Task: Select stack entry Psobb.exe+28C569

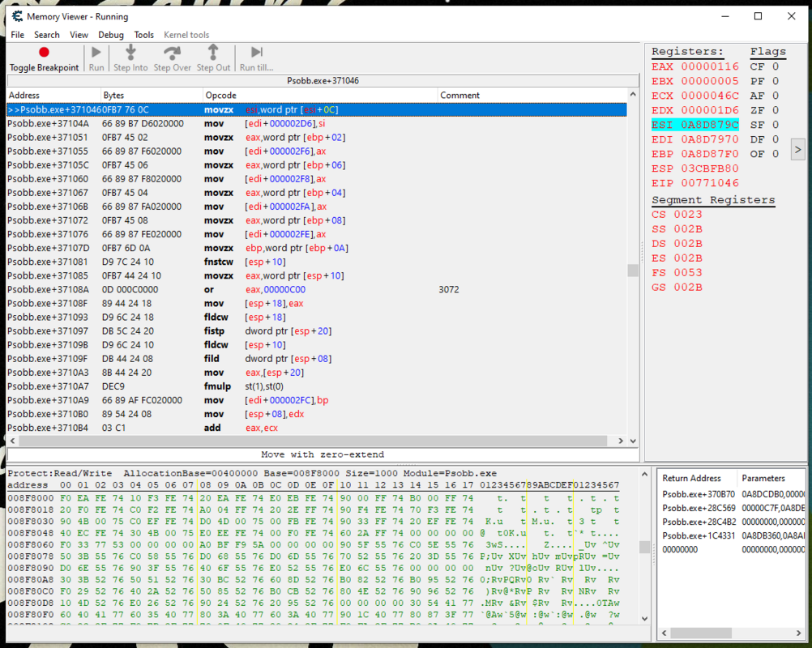Action: click(699, 508)
